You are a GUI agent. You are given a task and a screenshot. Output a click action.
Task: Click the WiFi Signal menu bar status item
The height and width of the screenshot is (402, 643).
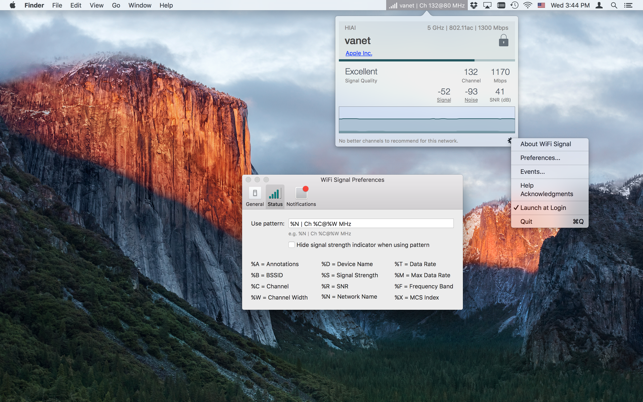pyautogui.click(x=426, y=5)
